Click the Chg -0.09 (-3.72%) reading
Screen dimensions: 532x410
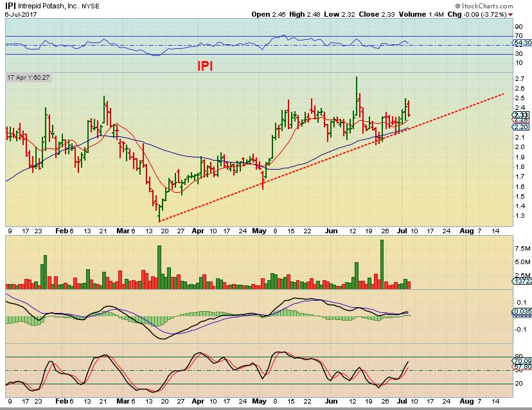477,14
